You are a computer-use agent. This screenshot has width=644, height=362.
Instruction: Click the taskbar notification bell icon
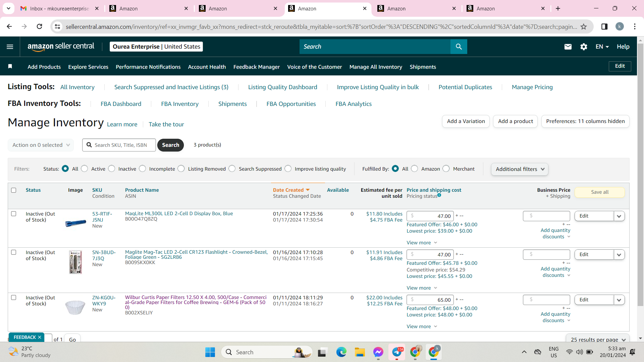(633, 352)
